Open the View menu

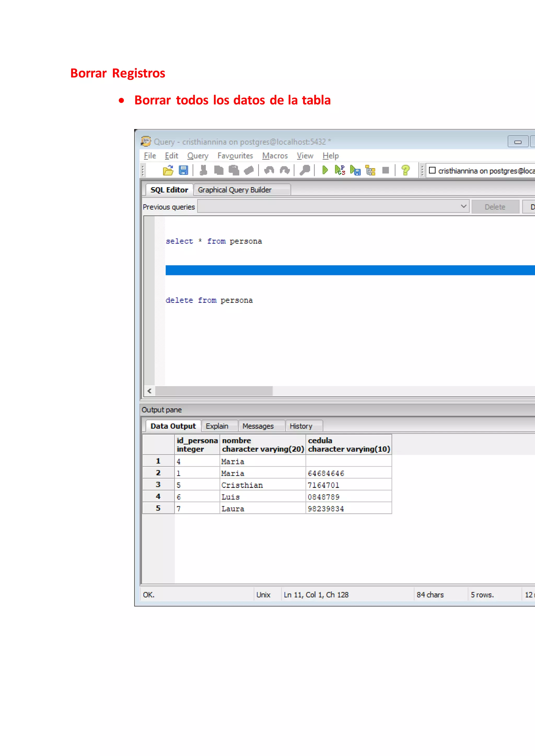coord(305,156)
